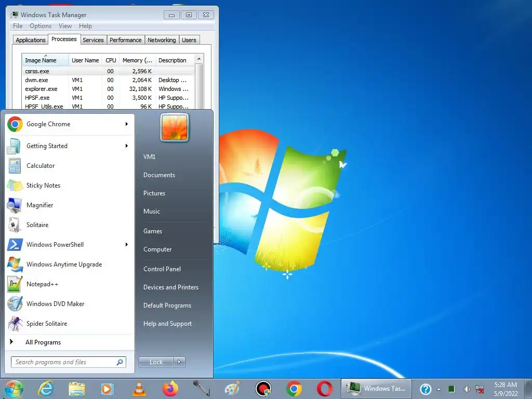Open Help and Support link

click(x=167, y=324)
